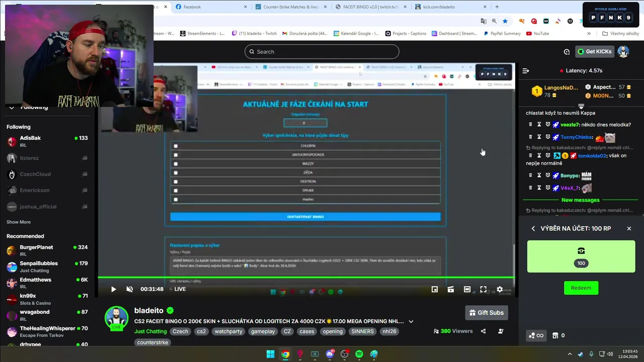Expand the hidden bookmarks chevron
Viewport: 644px width, 362px height.
tap(589, 34)
